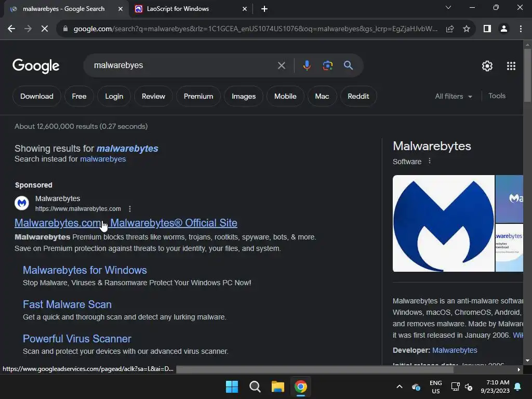Apply the Mobile filter chip

(x=285, y=96)
